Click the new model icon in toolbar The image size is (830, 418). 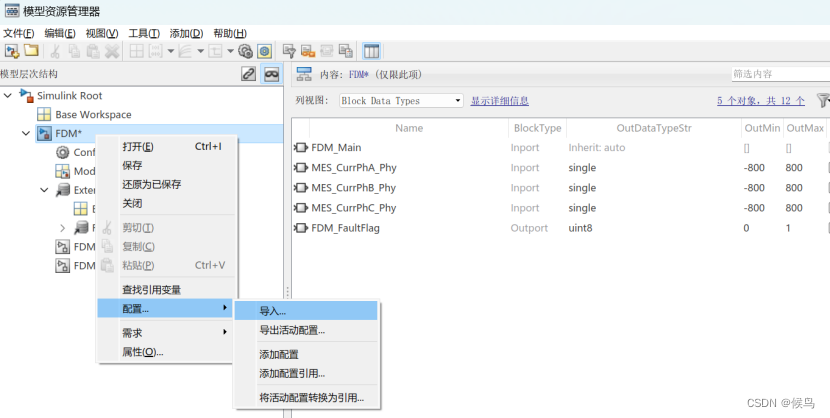pos(12,51)
